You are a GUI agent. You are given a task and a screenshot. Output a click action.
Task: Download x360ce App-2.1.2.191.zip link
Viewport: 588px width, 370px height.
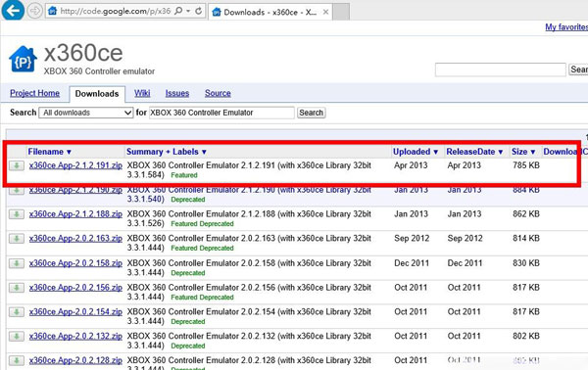pos(75,165)
